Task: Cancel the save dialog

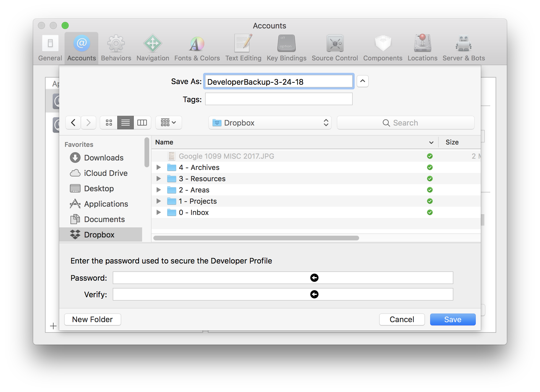Action: coord(402,319)
